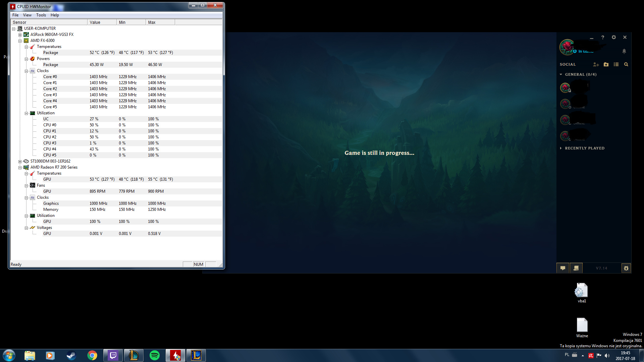Expand the ST1000DM 003-1ER162 drive node
Image resolution: width=644 pixels, height=362 pixels.
tap(20, 162)
